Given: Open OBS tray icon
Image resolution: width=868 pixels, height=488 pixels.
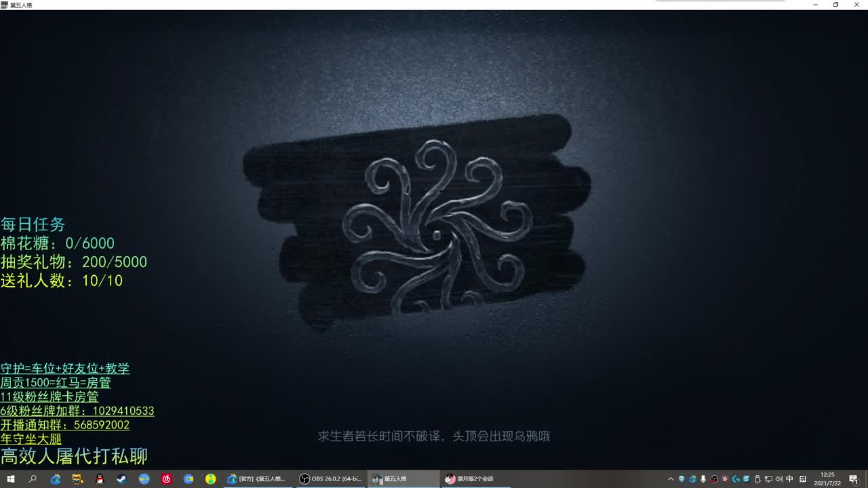Looking at the screenshot, I should [714, 479].
